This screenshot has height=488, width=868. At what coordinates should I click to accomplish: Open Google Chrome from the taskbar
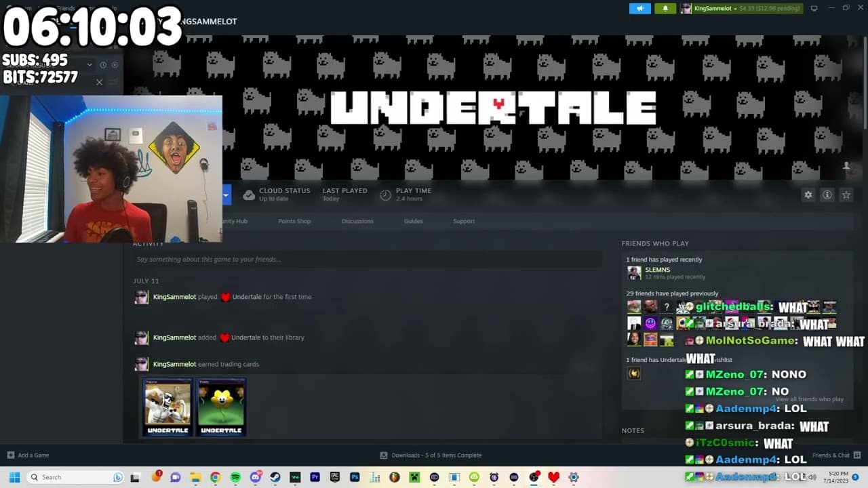click(x=215, y=477)
